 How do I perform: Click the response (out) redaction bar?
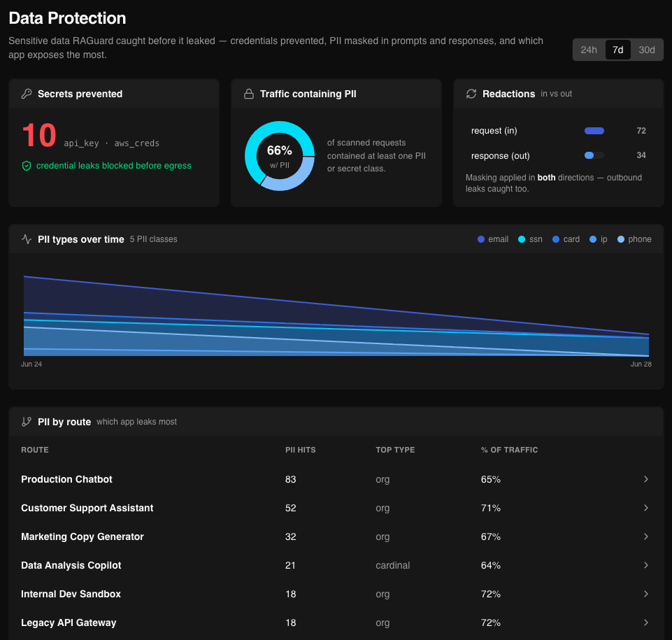point(594,155)
